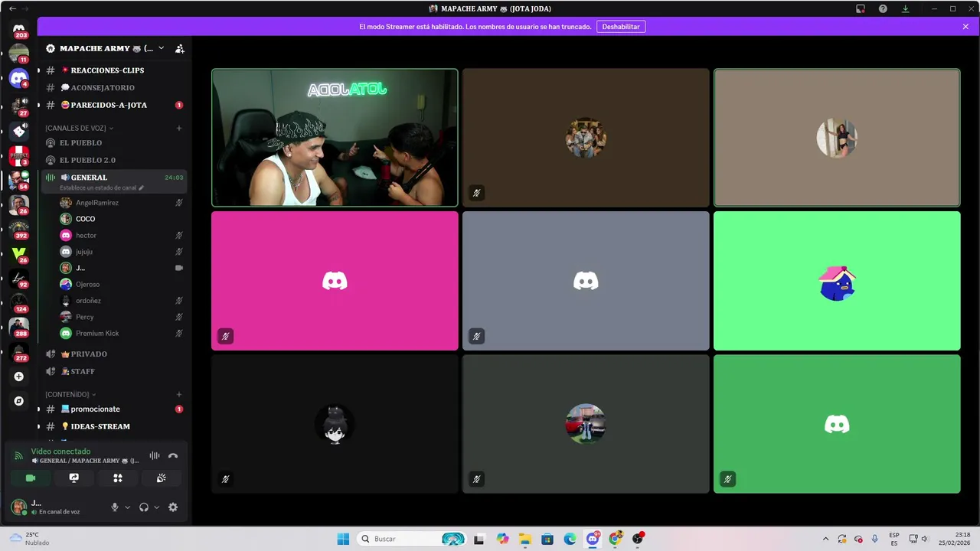Join PRIVADO voice channel
The image size is (980, 551).
pos(113,354)
